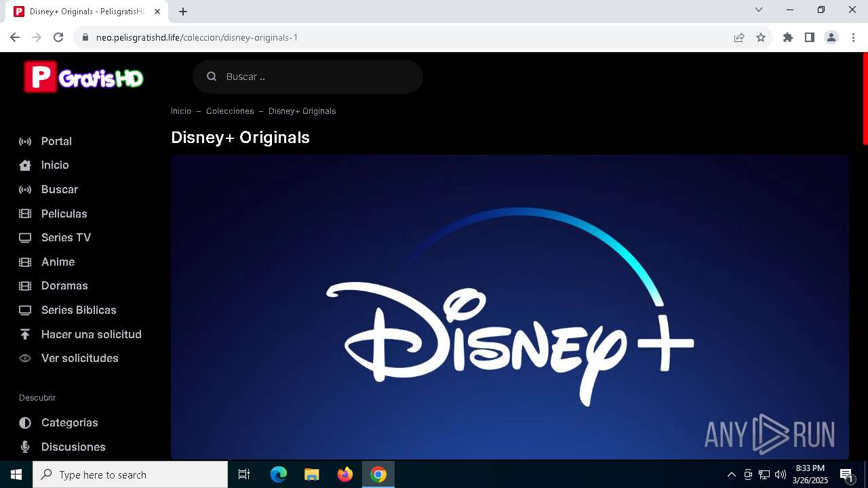Open Discusiones under Descubrir
868x488 pixels.
point(73,447)
